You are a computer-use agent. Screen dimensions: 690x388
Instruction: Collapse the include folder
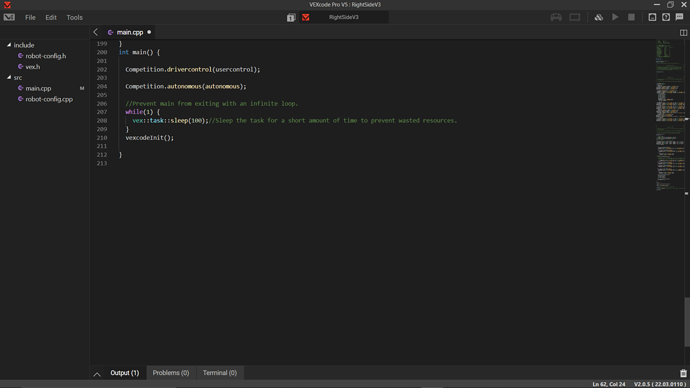coord(9,45)
